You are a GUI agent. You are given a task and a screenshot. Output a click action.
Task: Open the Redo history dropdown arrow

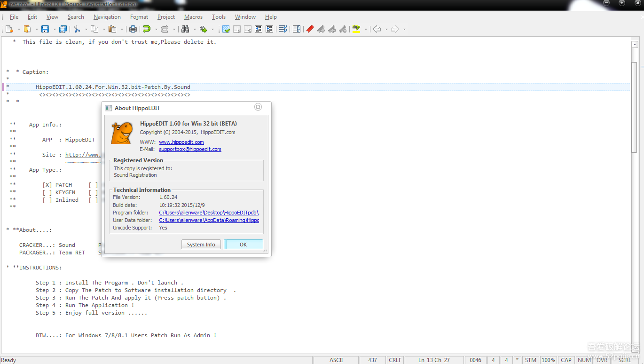click(174, 29)
